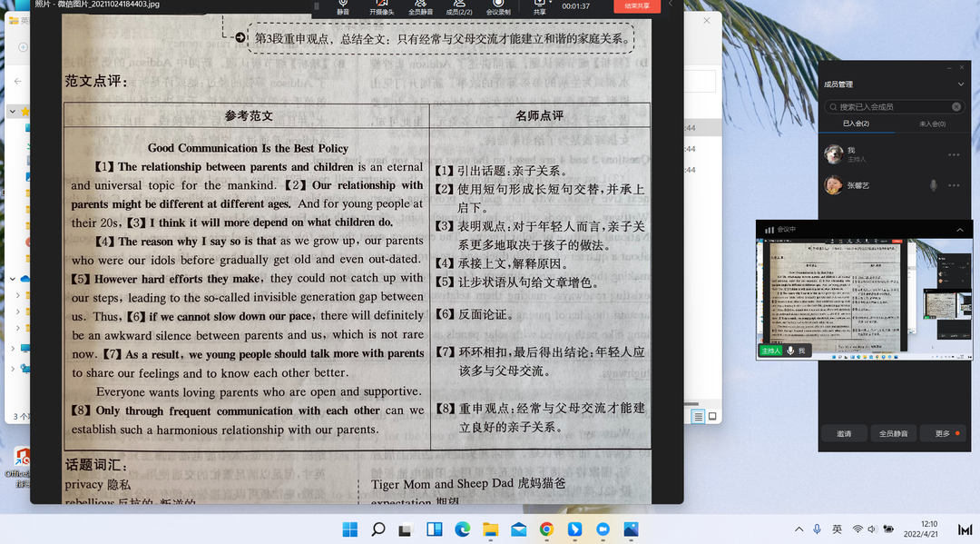Open more options dots for host 我
This screenshot has width=980, height=544.
pos(954,154)
